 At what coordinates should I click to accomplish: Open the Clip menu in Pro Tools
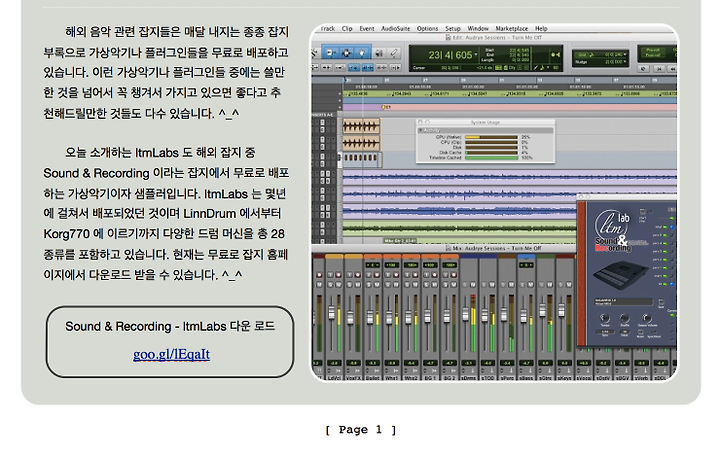pyautogui.click(x=347, y=28)
